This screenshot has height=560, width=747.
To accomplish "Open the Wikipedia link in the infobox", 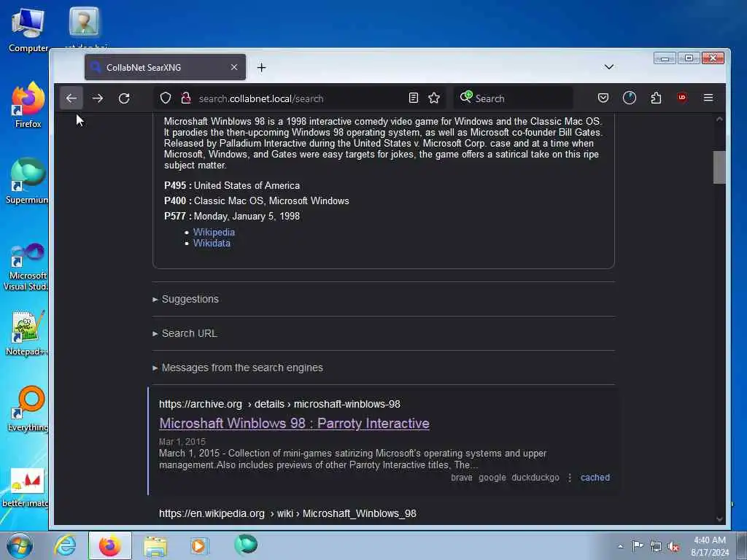I will coord(214,232).
